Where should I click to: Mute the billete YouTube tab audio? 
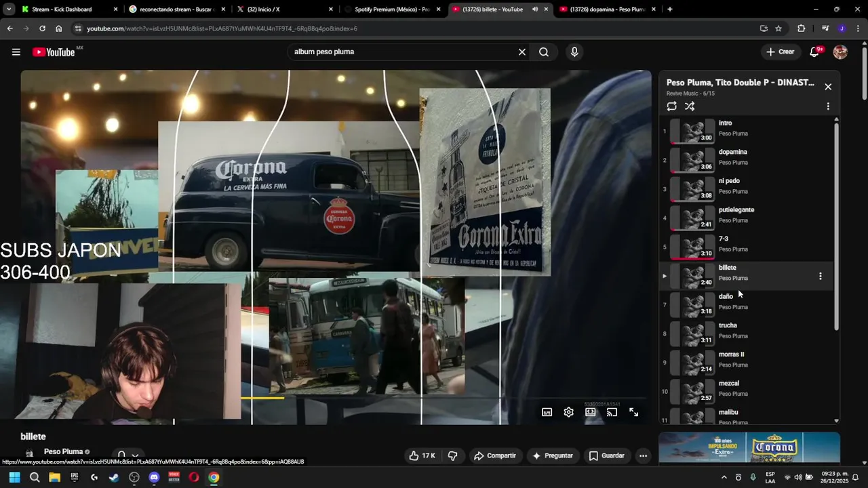click(x=535, y=9)
